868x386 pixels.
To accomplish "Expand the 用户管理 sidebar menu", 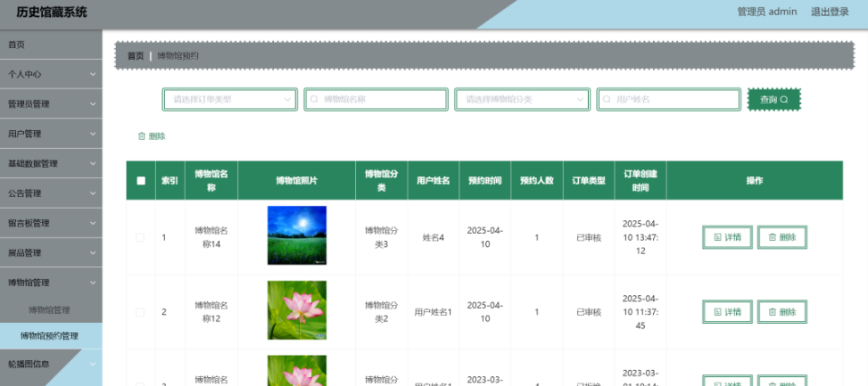I will tap(51, 134).
